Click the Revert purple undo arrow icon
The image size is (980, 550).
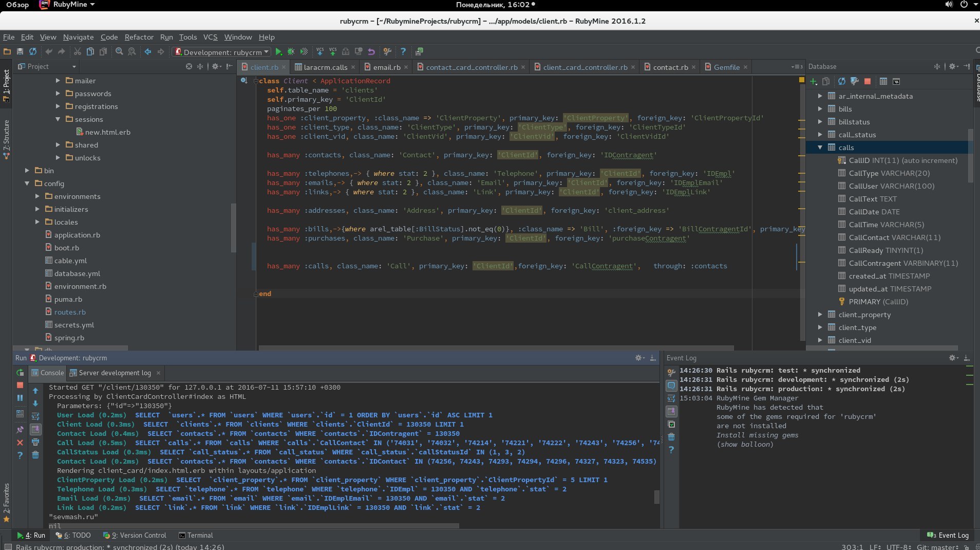click(371, 51)
